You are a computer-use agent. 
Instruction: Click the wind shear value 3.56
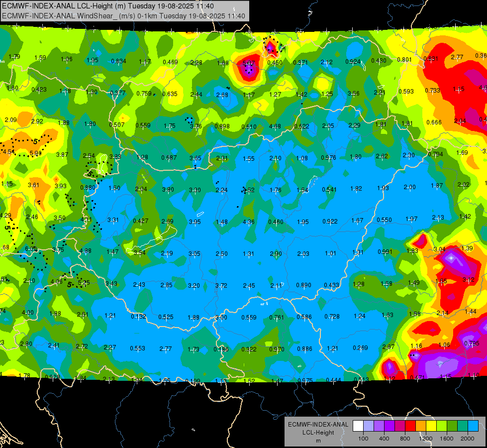point(354,93)
